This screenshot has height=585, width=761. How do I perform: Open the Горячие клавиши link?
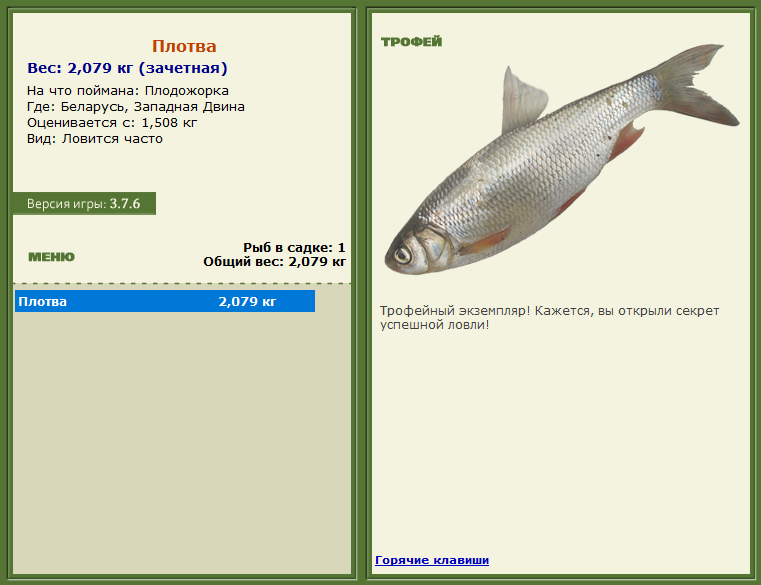(432, 560)
